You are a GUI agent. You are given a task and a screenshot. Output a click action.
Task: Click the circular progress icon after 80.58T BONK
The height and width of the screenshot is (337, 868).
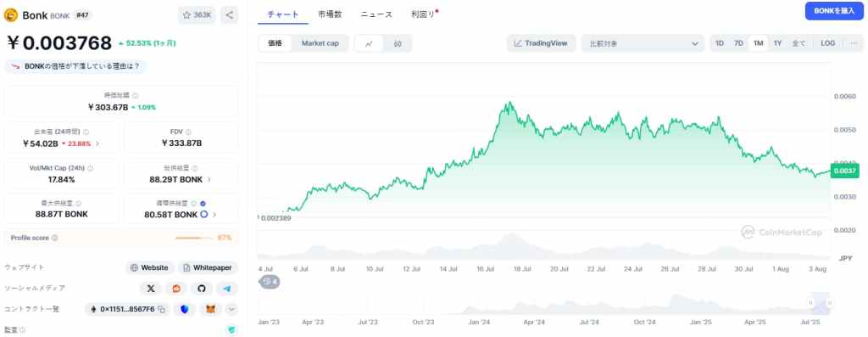(x=203, y=215)
